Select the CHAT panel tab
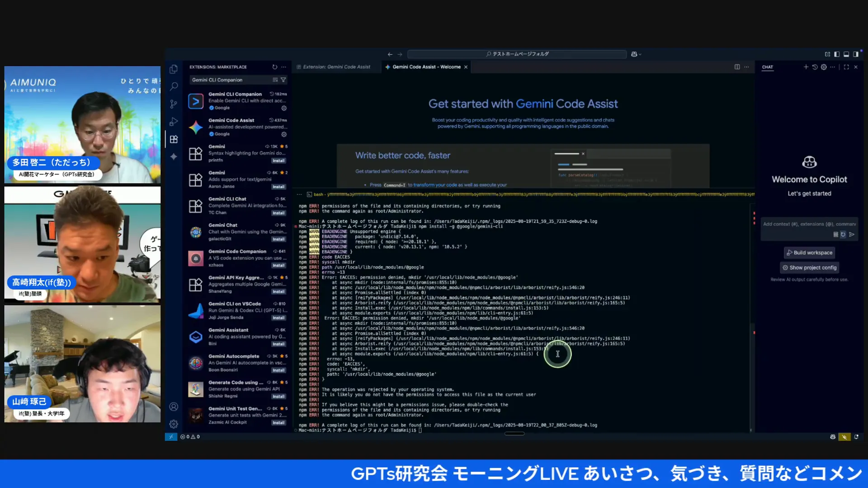The image size is (868, 488). point(768,67)
